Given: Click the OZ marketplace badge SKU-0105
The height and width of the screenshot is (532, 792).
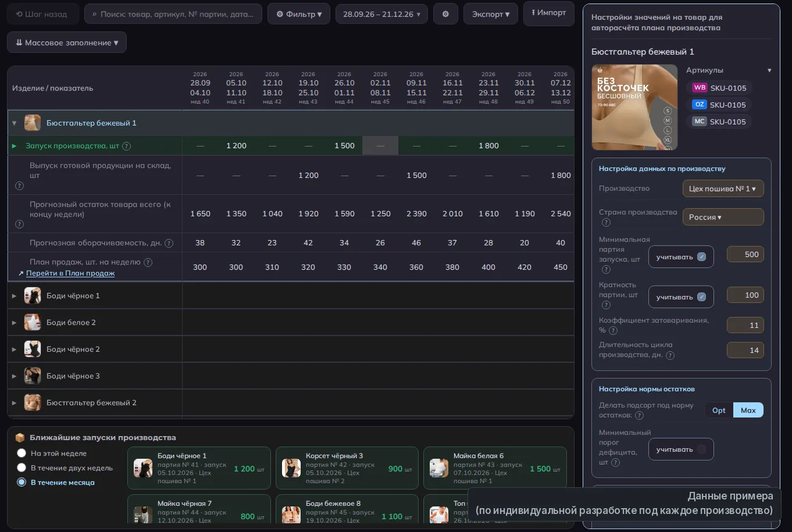Looking at the screenshot, I should [x=719, y=105].
